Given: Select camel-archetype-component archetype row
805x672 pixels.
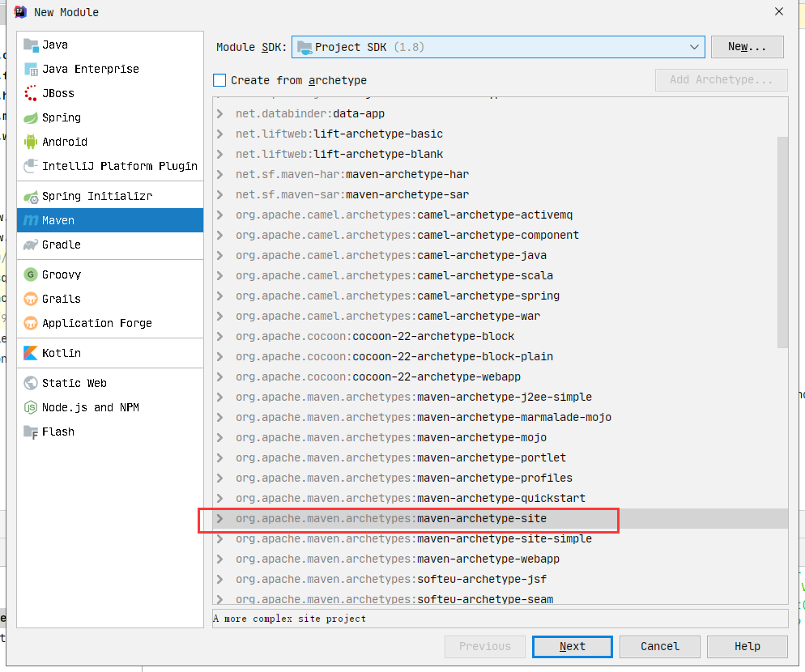Looking at the screenshot, I should [500, 235].
